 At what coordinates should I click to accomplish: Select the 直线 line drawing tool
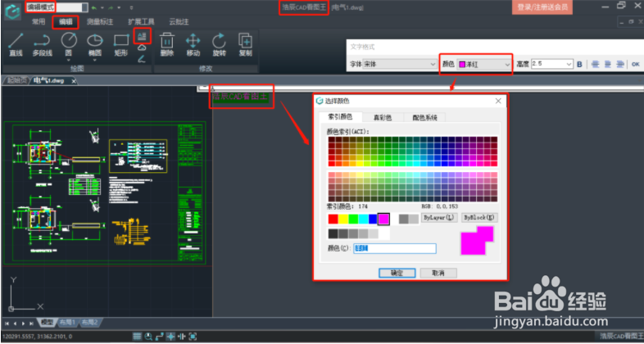(16, 45)
